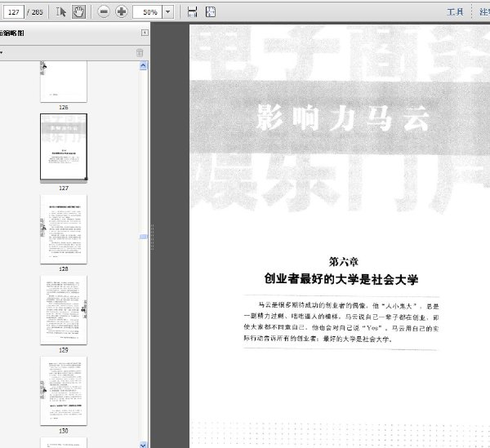Select the fit width scrolling icon
490x448 pixels.
click(193, 12)
